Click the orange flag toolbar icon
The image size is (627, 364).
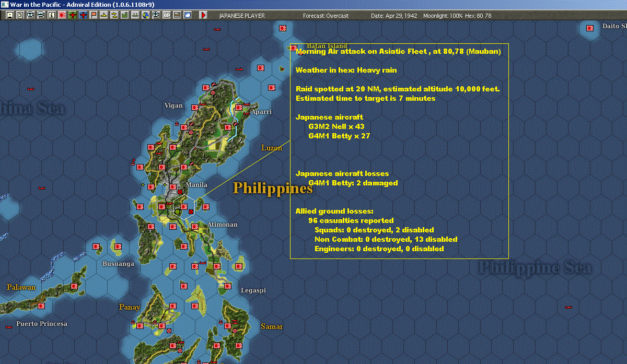pyautogui.click(x=94, y=16)
